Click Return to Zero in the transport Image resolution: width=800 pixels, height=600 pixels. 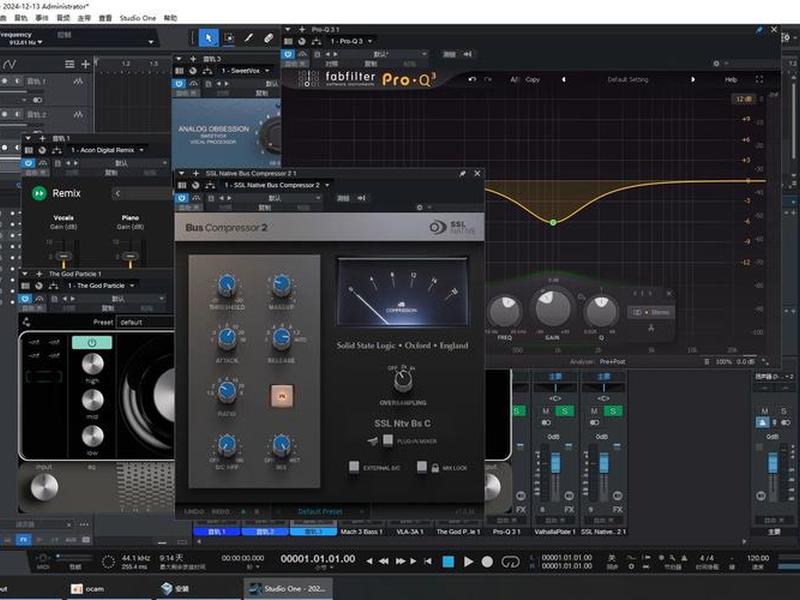428,561
